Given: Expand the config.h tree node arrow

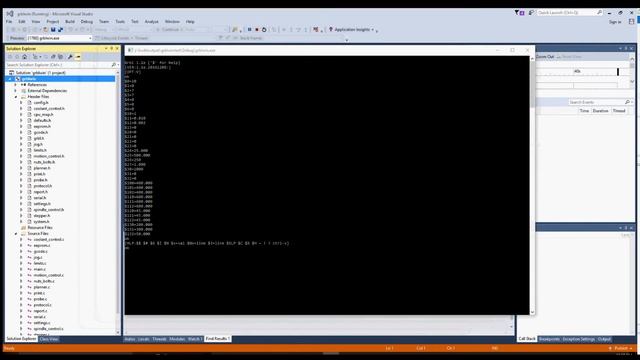Looking at the screenshot, I should click(x=21, y=102).
